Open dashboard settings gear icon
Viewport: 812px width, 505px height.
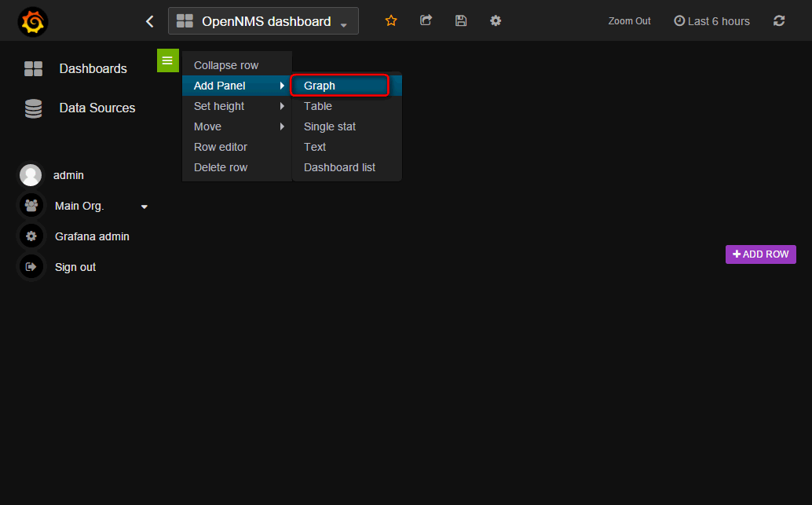pos(496,20)
